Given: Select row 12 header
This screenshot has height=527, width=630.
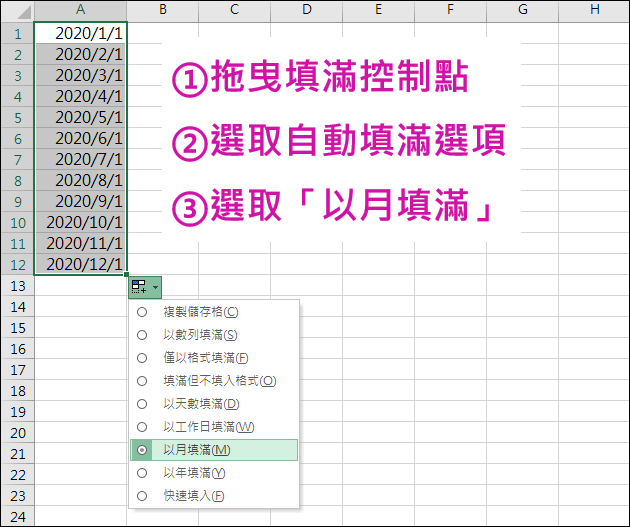Looking at the screenshot, I should click(x=18, y=264).
